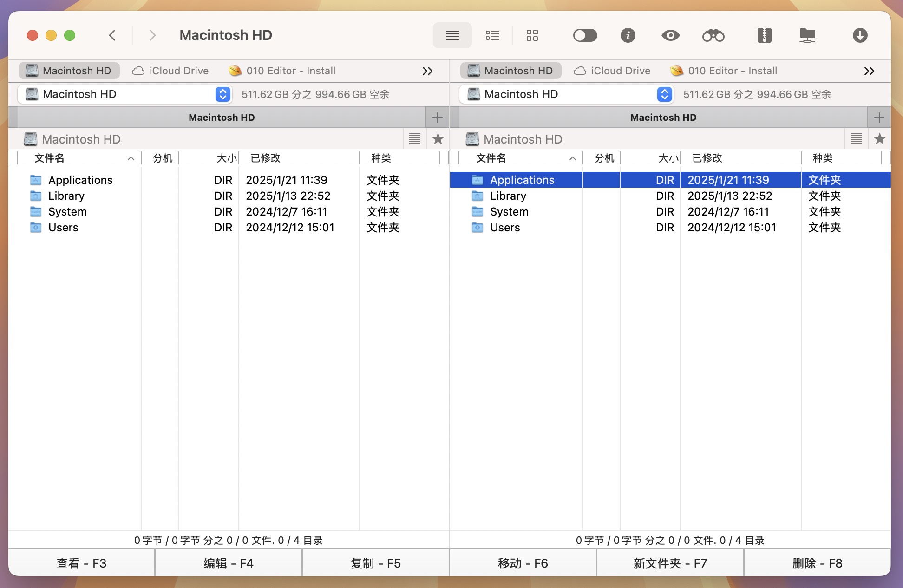Image resolution: width=903 pixels, height=588 pixels.
Task: Add a new tab with the plus sign
Action: click(437, 117)
